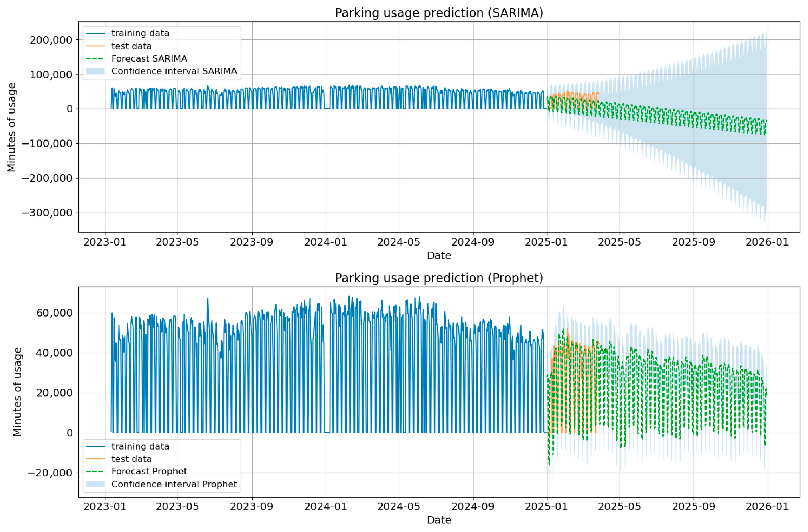
Task: Click 'Forecast Prophet' legend label
Action: tap(149, 471)
